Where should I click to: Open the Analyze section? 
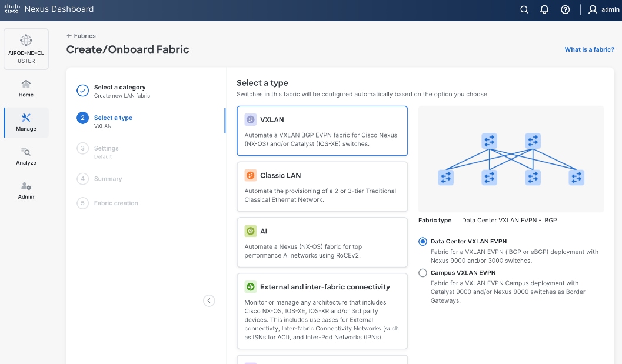click(26, 156)
